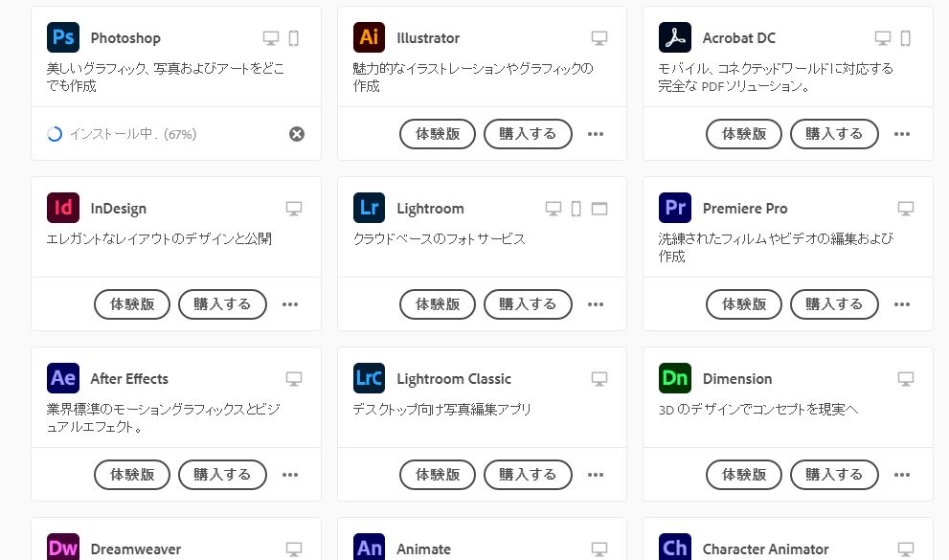This screenshot has height=560, width=949.
Task: Click the Premiere Pro Pr app icon
Action: pyautogui.click(x=675, y=208)
